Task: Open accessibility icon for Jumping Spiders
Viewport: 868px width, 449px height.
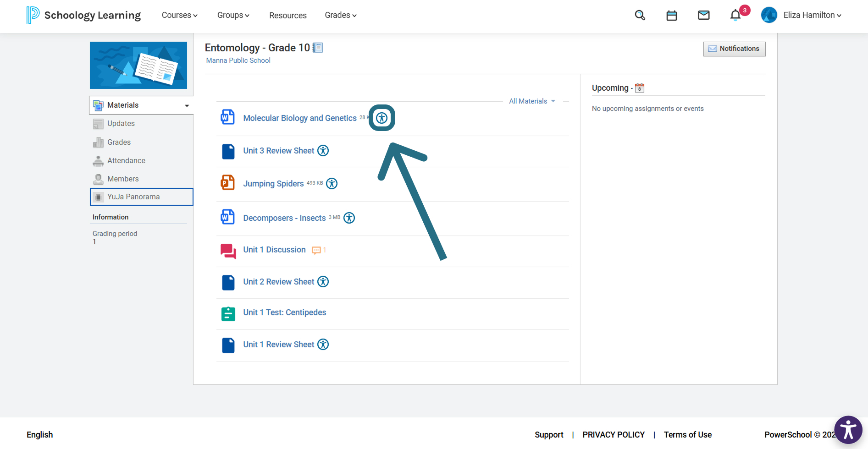Action: point(332,184)
